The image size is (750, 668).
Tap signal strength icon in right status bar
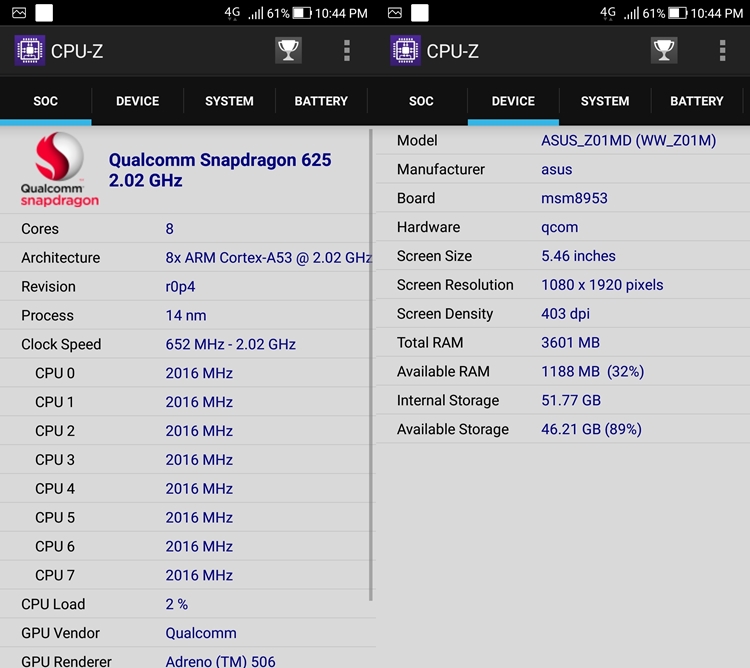click(631, 13)
